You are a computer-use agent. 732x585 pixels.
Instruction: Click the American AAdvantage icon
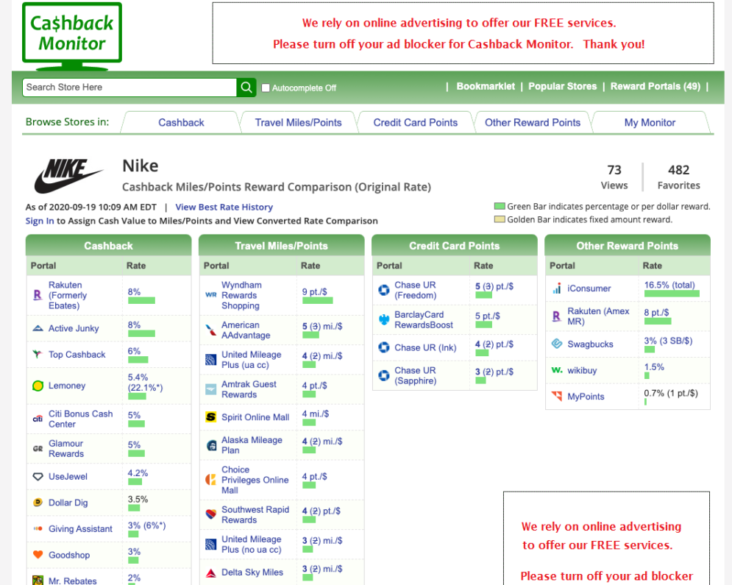coord(211,330)
